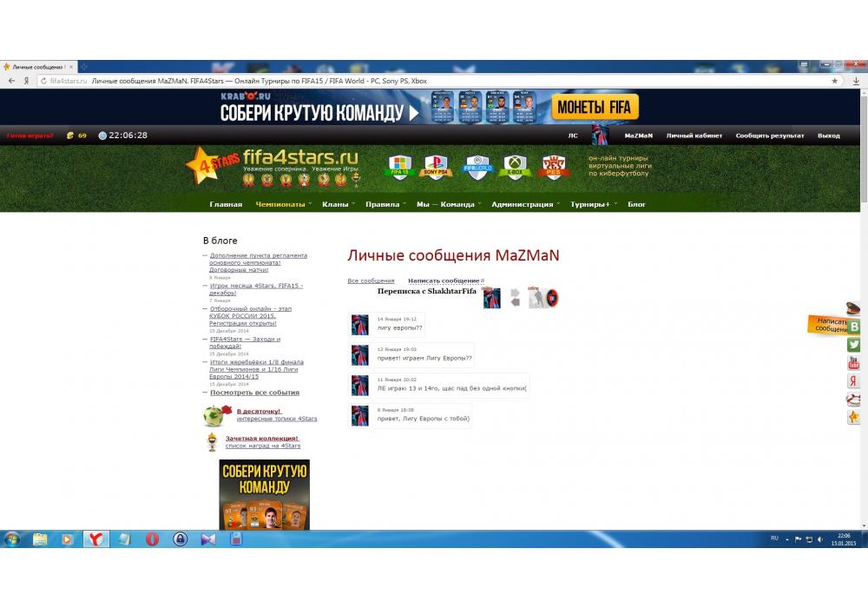The height and width of the screenshot is (608, 868).
Task: Click the browser back arrow
Action: coord(11,81)
